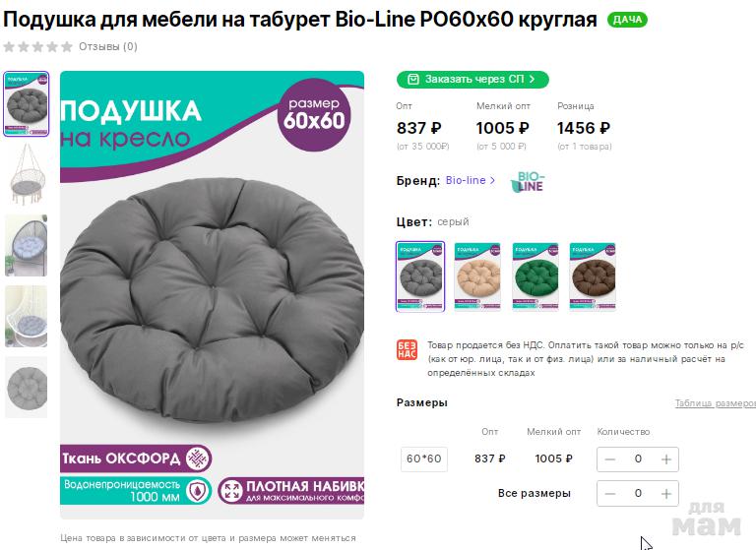This screenshot has height=550, width=756.
Task: Increase quantity for size 60*60 with plus
Action: point(665,459)
